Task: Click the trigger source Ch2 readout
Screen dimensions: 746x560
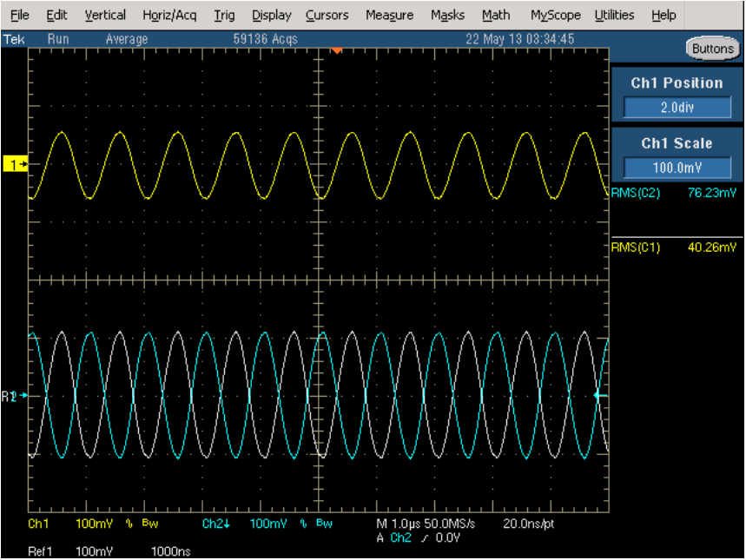Action: [x=400, y=537]
